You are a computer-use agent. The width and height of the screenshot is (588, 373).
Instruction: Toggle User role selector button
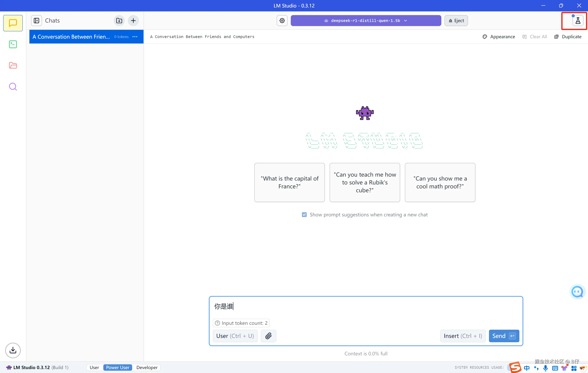(x=235, y=336)
